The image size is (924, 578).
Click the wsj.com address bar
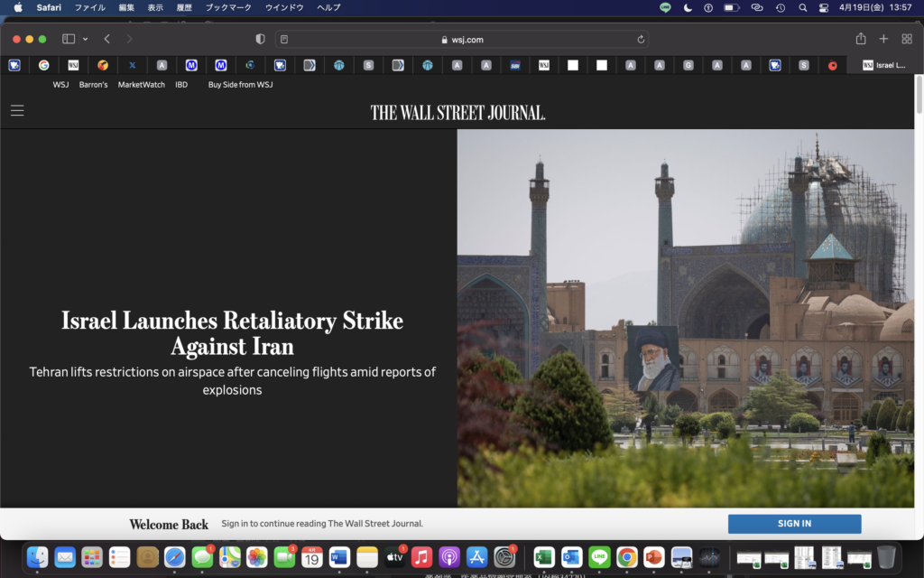(x=462, y=40)
